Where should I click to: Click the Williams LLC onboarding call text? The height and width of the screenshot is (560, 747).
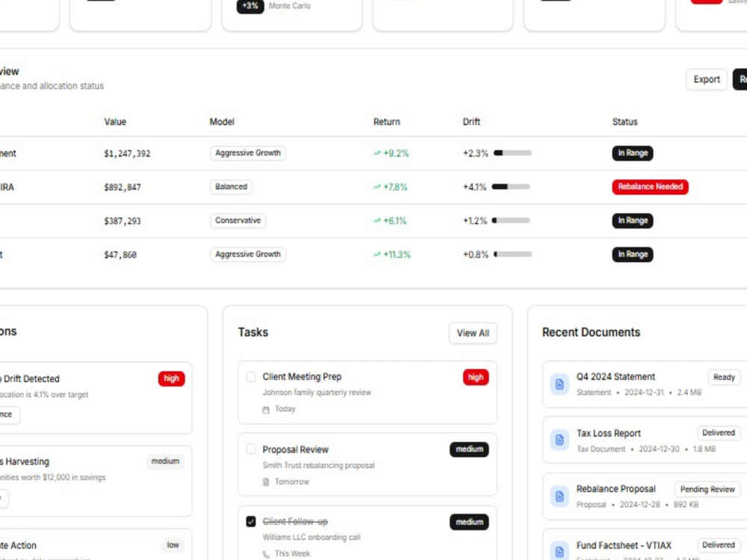311,537
